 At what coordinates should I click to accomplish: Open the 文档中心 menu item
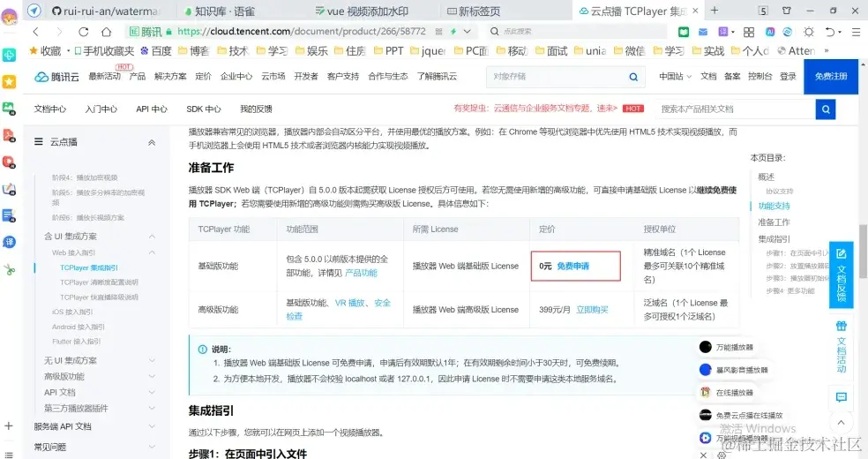click(x=49, y=109)
